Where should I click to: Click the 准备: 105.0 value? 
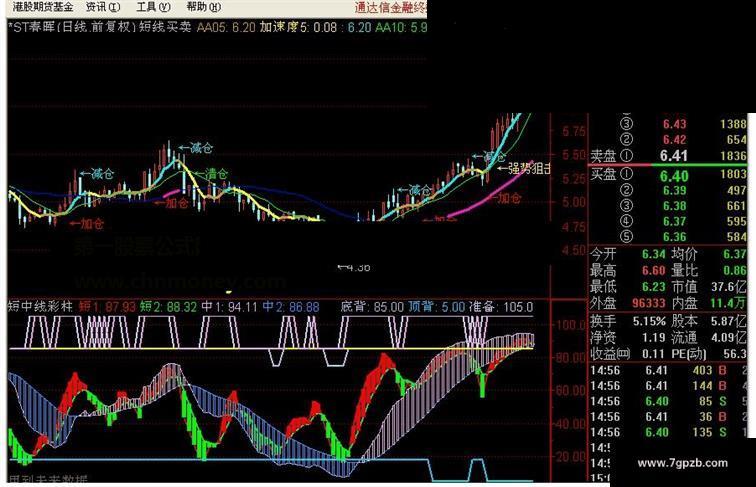501,307
